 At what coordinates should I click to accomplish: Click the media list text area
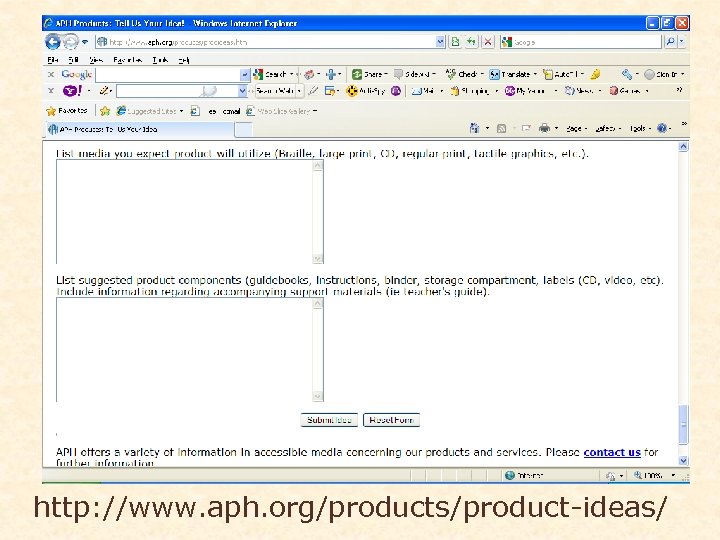(x=190, y=212)
